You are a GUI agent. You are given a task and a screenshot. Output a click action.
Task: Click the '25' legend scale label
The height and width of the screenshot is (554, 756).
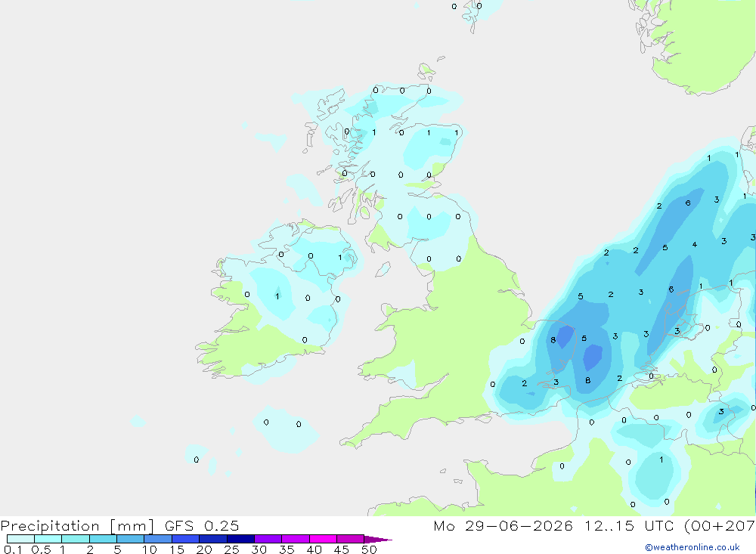[231, 549]
